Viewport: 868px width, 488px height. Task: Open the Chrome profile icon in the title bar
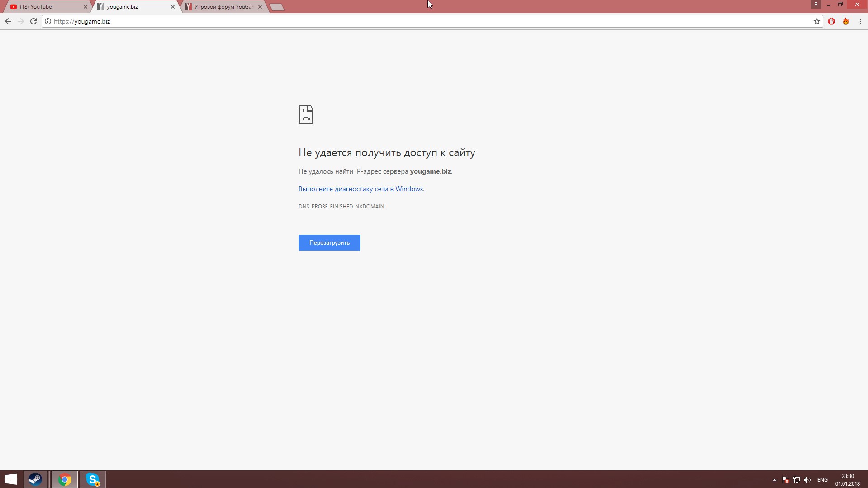click(816, 4)
